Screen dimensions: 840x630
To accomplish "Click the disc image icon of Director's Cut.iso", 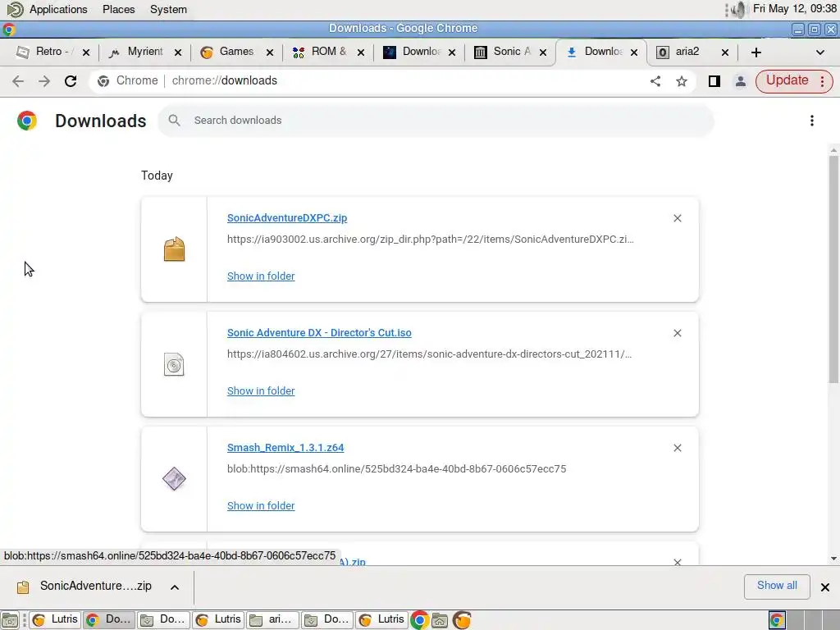I will (x=174, y=364).
